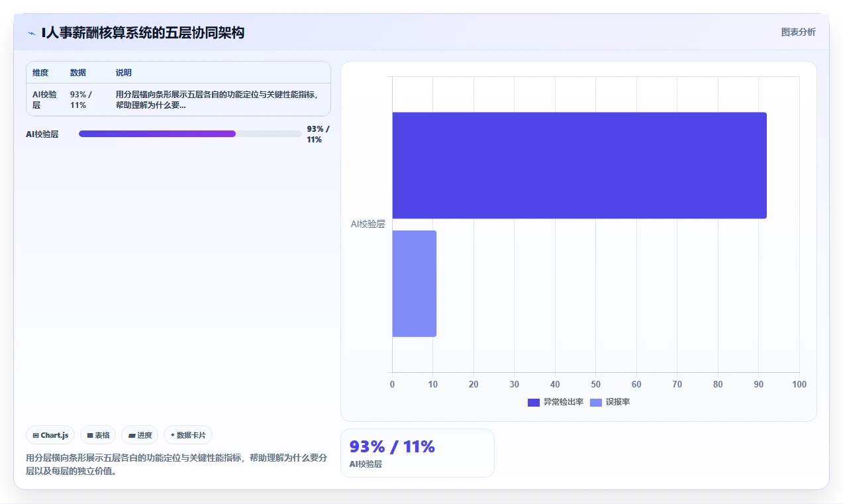The image size is (843, 504).
Task: Click the 图表分析 label in header
Action: tap(798, 32)
